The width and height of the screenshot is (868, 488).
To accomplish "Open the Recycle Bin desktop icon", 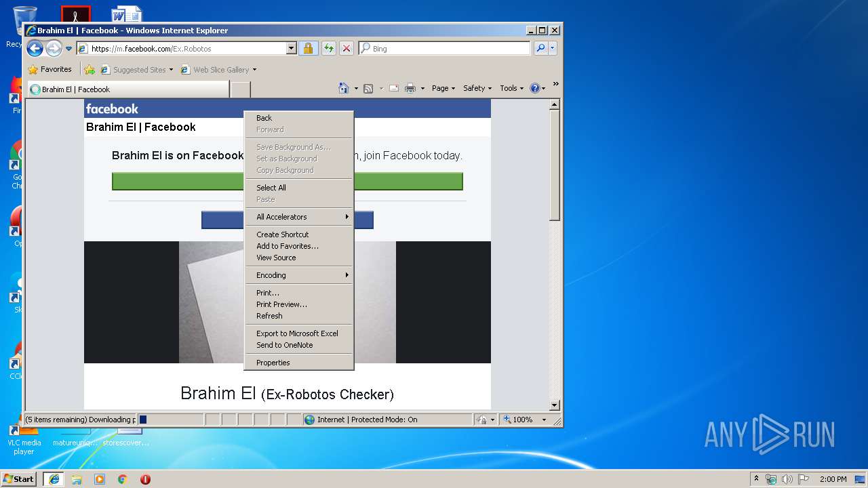I will (x=23, y=26).
